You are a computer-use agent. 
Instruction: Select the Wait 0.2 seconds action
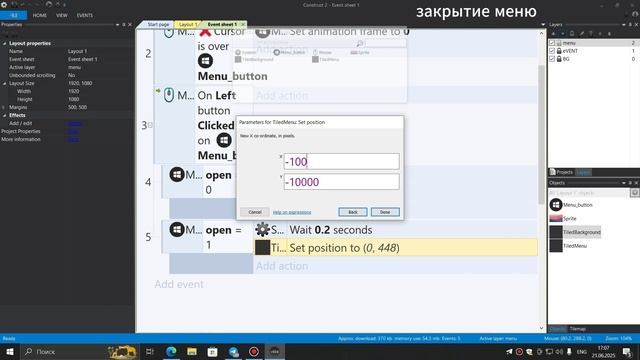click(395, 230)
